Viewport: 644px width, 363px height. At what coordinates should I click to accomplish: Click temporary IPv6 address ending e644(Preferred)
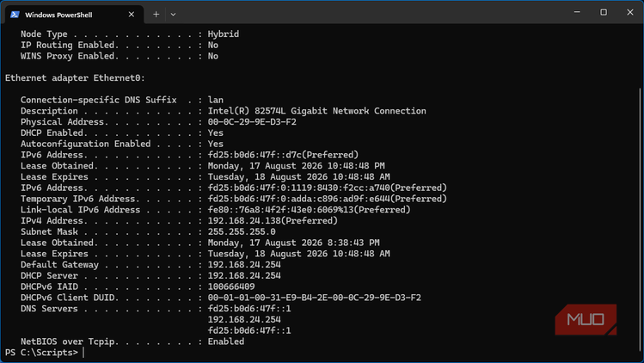(x=328, y=199)
